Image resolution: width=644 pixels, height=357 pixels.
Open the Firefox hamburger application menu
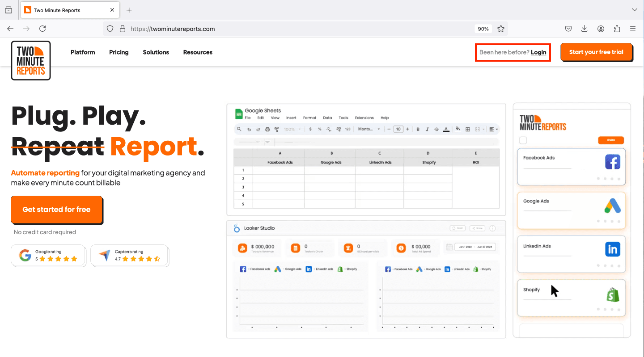click(x=633, y=29)
